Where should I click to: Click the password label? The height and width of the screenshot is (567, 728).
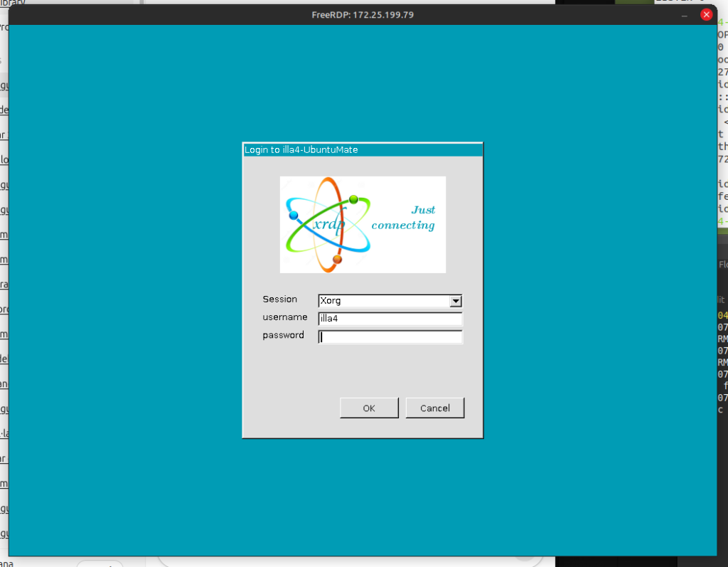point(283,335)
